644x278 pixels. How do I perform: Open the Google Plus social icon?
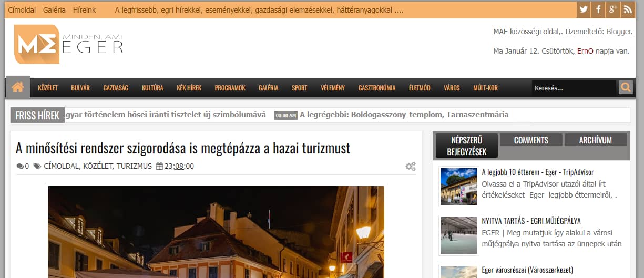tap(612, 9)
